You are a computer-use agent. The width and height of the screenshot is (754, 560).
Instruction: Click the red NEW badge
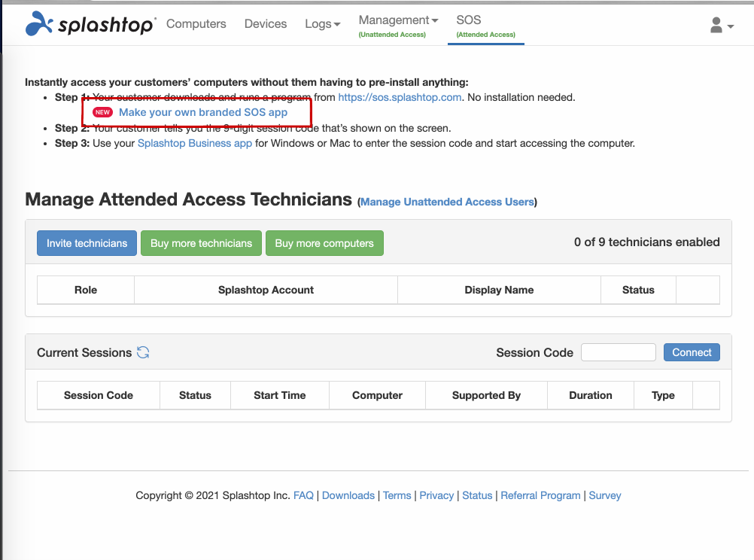pos(102,112)
